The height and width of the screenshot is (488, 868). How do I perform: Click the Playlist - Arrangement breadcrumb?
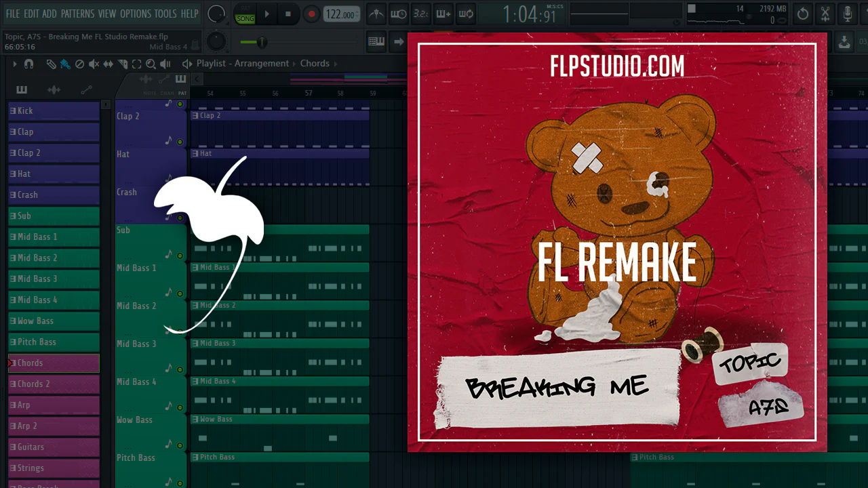pos(243,64)
